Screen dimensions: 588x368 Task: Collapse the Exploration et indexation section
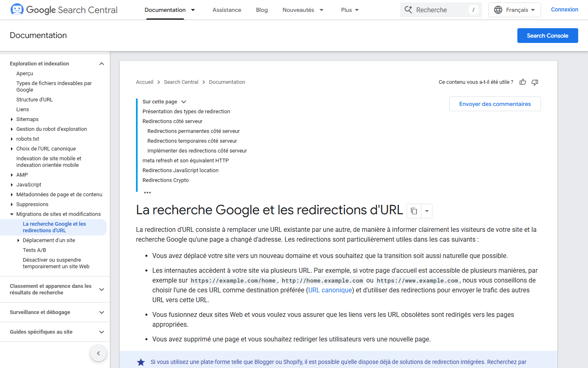pyautogui.click(x=102, y=64)
